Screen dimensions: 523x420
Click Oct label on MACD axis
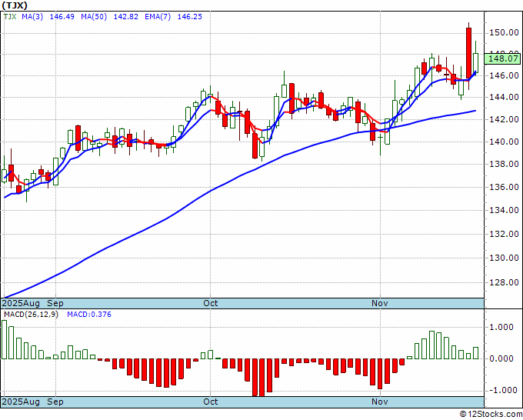point(211,402)
